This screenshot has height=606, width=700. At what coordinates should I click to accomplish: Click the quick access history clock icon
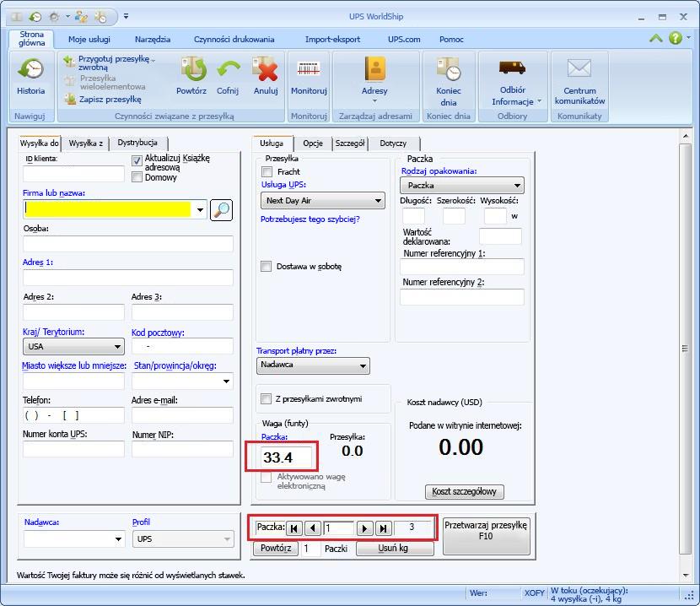pos(35,17)
